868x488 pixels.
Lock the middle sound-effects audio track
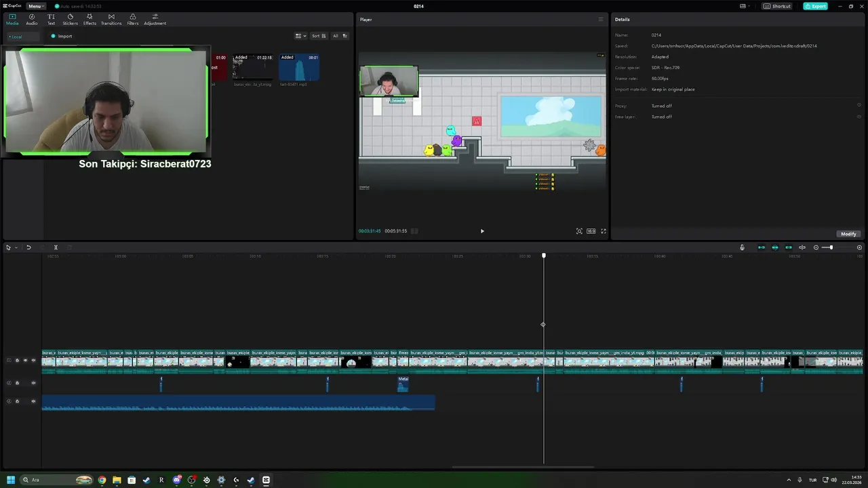[17, 383]
